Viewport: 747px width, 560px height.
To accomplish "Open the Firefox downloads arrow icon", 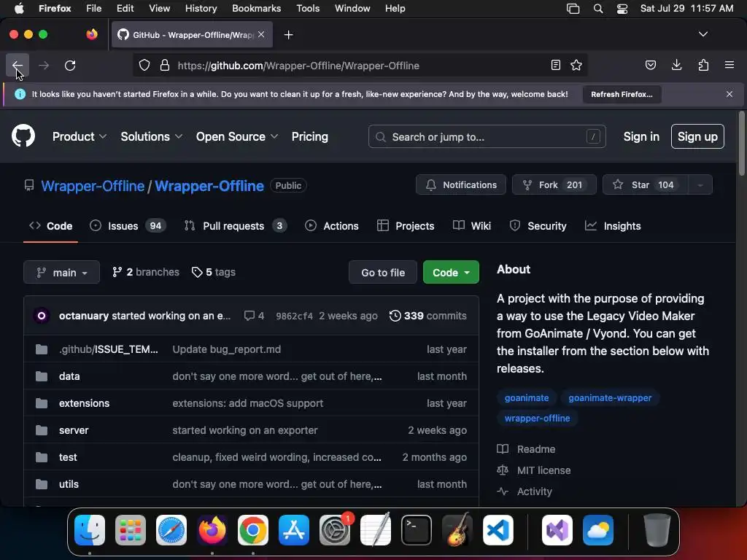I will pyautogui.click(x=676, y=65).
